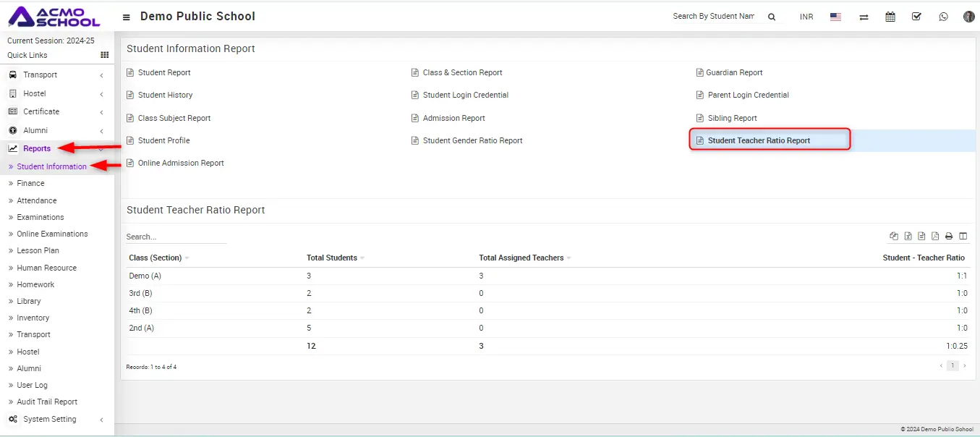
Task: Click the search magnifier icon
Action: [x=772, y=17]
